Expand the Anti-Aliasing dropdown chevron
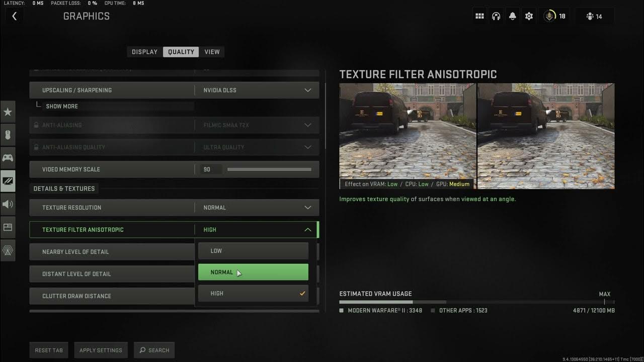 tap(308, 125)
